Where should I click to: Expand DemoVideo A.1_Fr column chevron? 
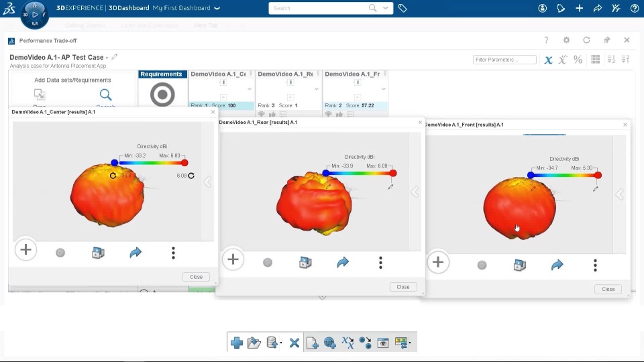[x=383, y=89]
